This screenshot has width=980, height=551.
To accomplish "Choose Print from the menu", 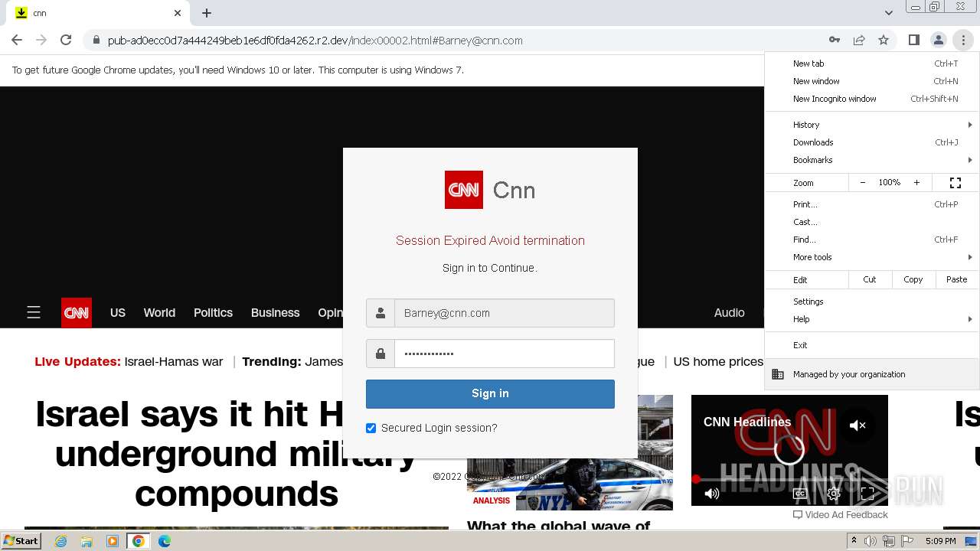I will tap(872, 204).
